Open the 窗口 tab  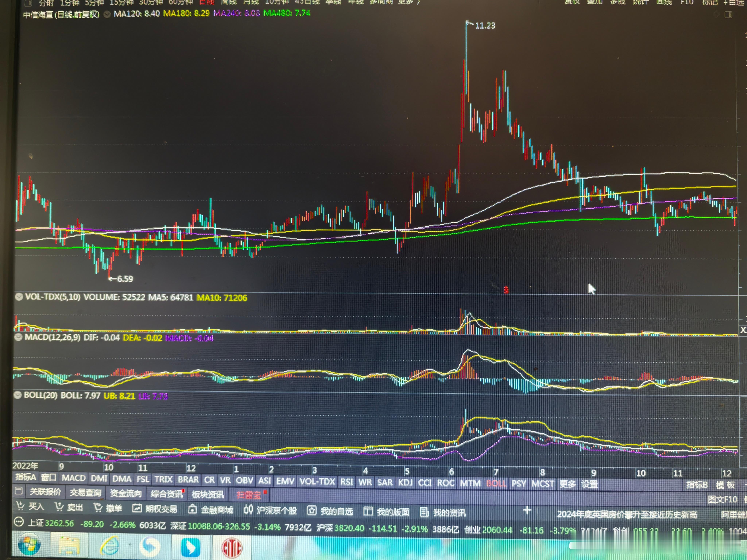click(49, 478)
